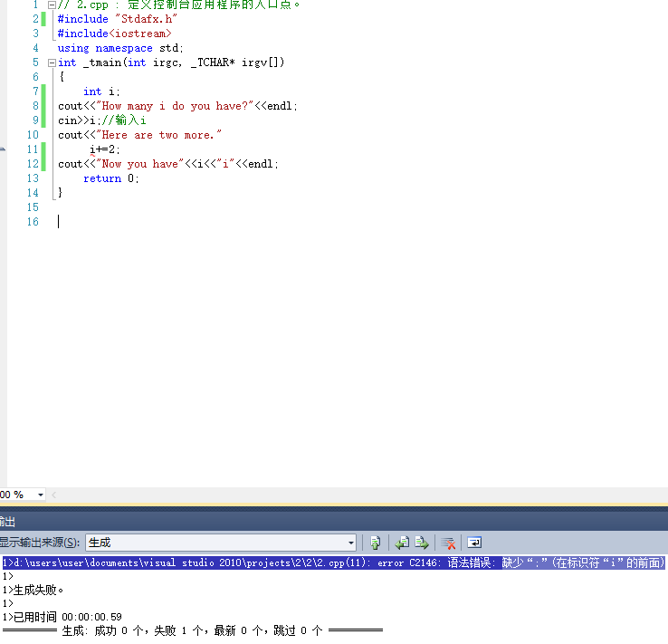Click the horizontal scrollbar left arrow
The width and height of the screenshot is (668, 644).
tap(54, 495)
